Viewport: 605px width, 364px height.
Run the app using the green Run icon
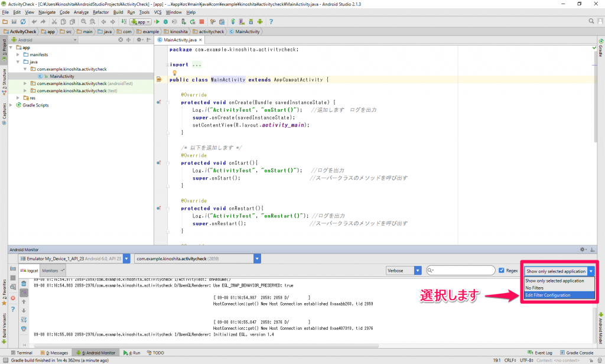pos(157,21)
